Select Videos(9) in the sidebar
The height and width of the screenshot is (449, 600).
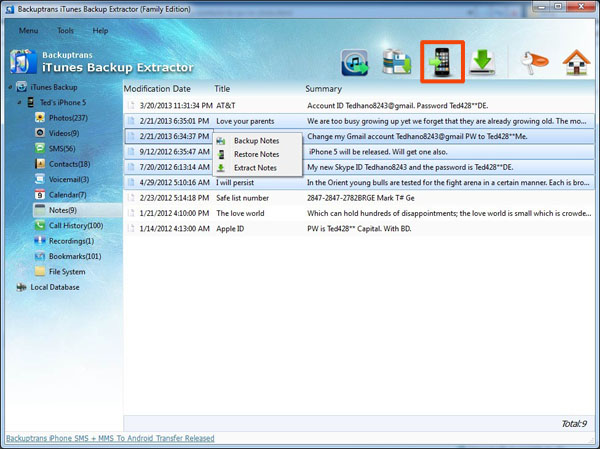coord(64,133)
